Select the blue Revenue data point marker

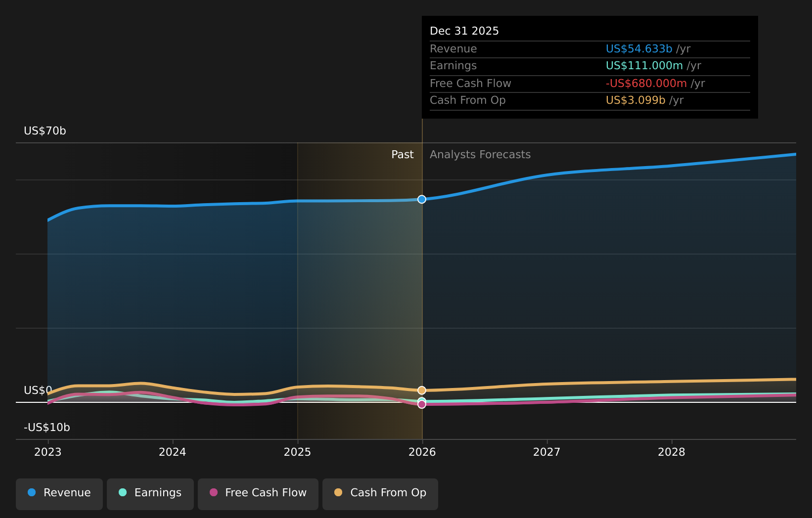(422, 199)
